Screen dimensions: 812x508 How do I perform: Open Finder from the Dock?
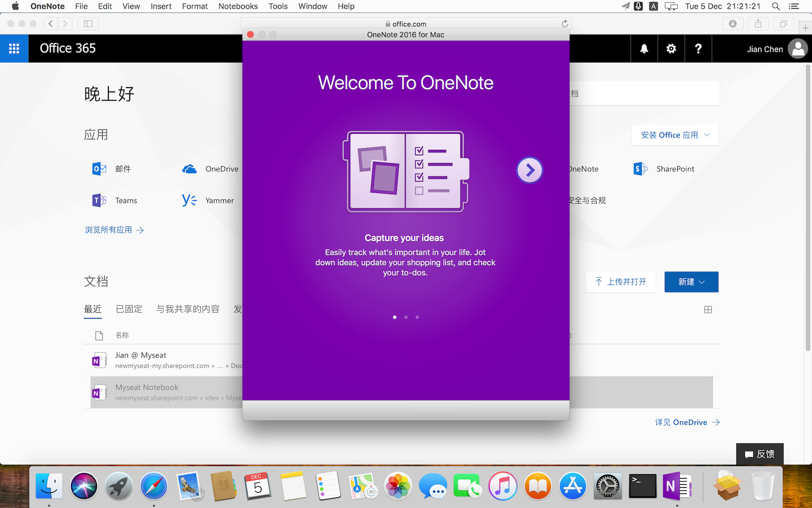(x=49, y=486)
